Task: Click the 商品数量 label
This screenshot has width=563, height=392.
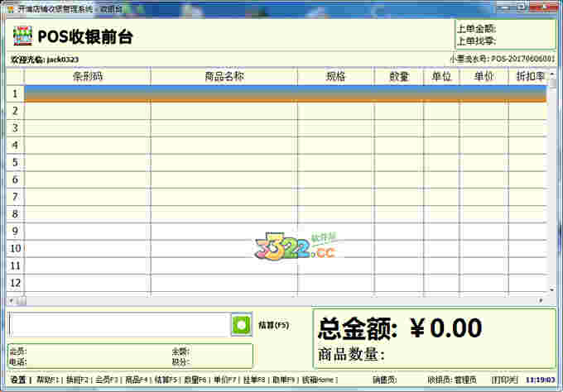Action: [351, 355]
